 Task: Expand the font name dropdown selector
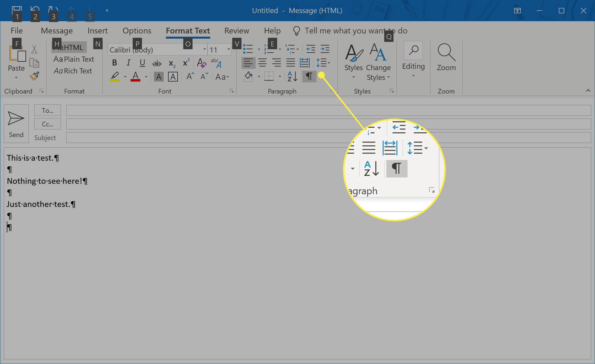tap(203, 50)
